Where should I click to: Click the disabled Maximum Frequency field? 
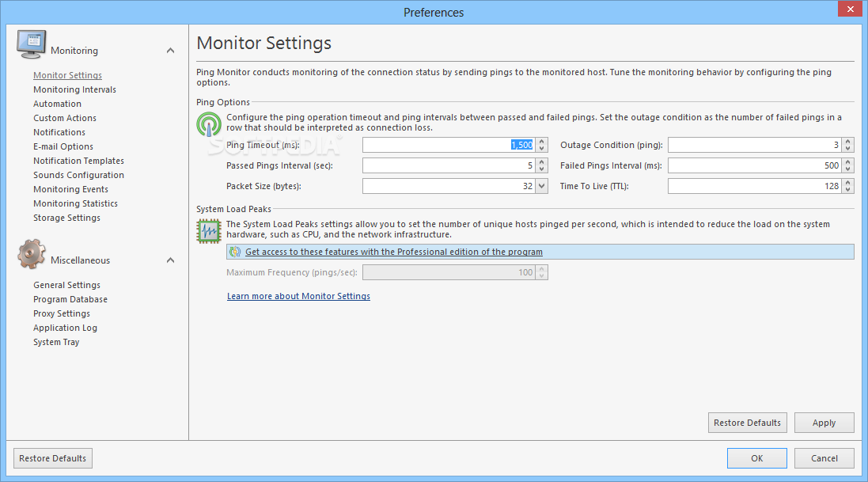pyautogui.click(x=449, y=272)
